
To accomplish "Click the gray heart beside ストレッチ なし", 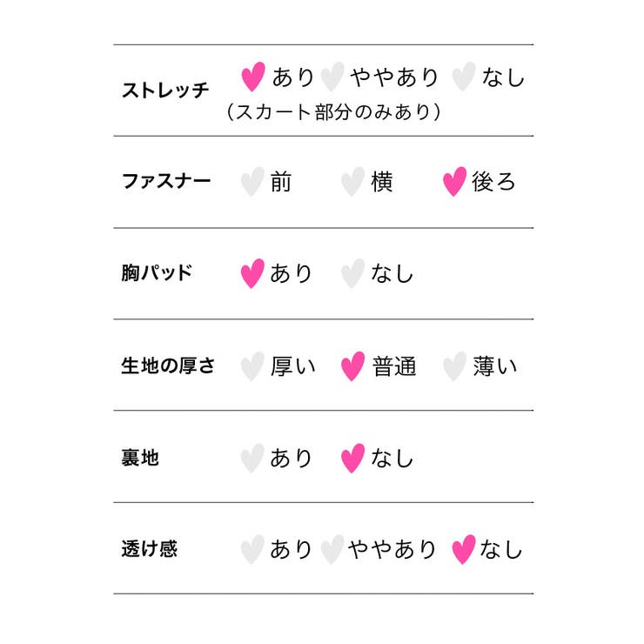I will tap(464, 77).
